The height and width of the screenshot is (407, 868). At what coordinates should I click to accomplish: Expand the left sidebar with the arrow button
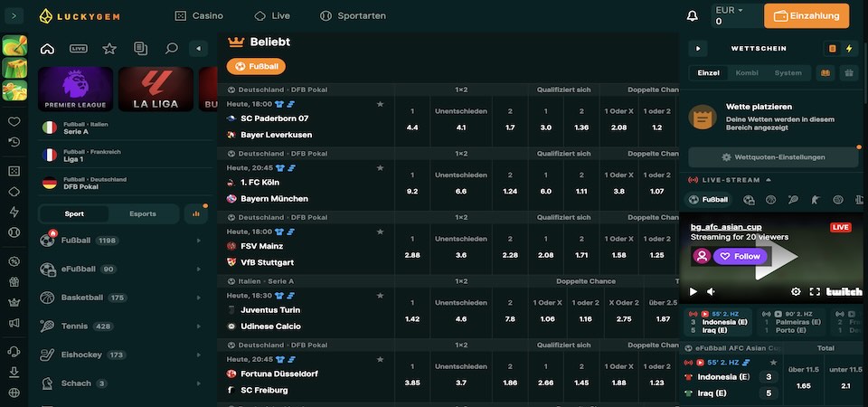(x=14, y=15)
